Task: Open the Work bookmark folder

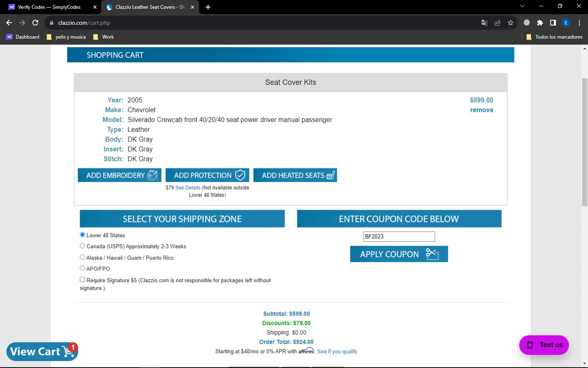Action: click(104, 37)
